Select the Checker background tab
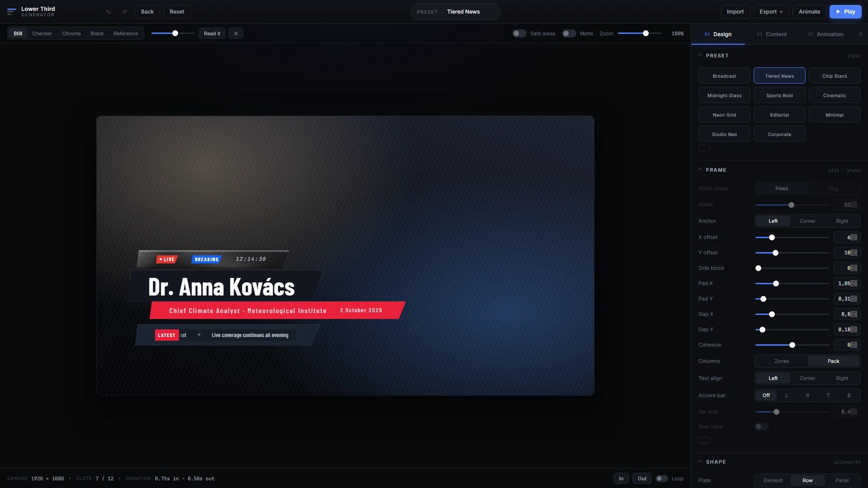This screenshot has height=488, width=868. 42,33
